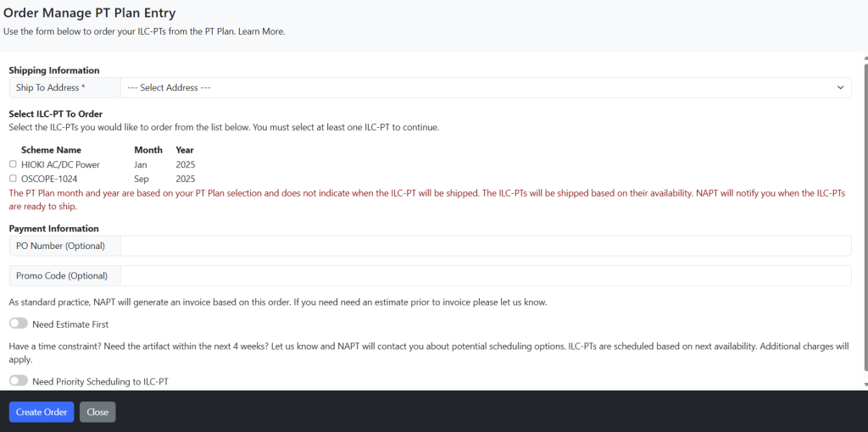Click the Close button
The image size is (868, 432).
97,412
